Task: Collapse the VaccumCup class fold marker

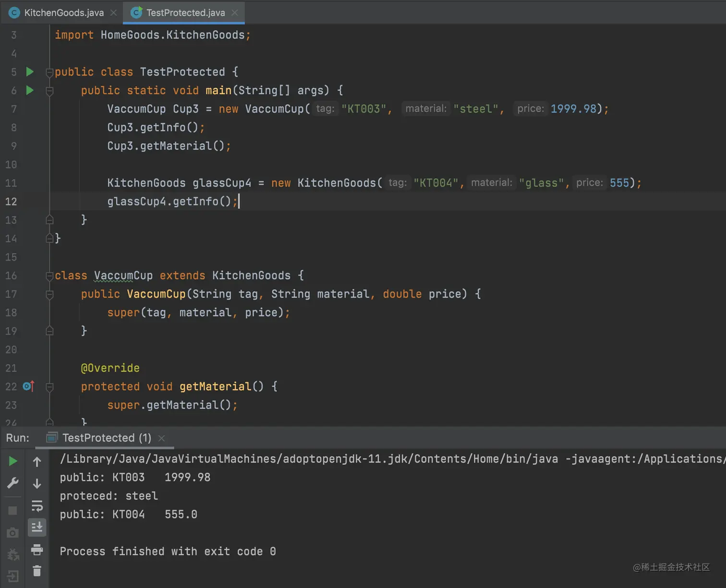Action: (49, 276)
